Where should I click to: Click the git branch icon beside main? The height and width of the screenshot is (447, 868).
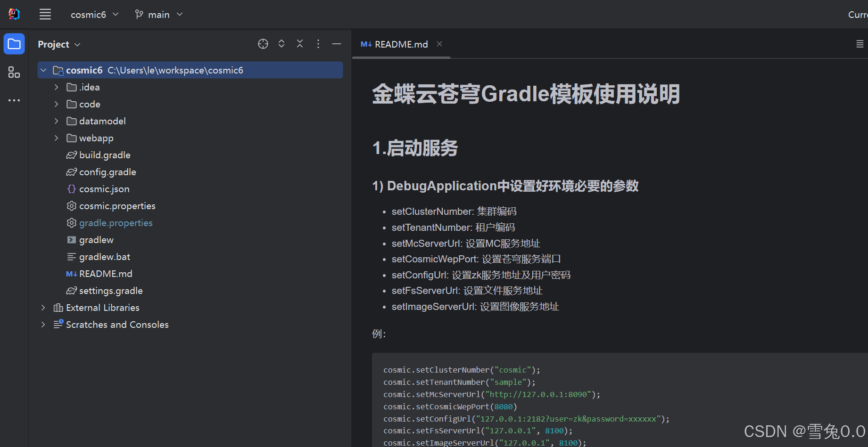(139, 15)
